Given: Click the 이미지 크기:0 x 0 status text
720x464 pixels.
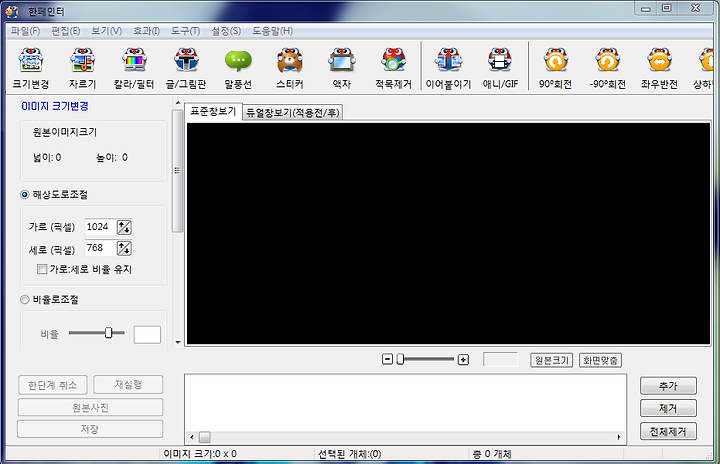Looking at the screenshot, I should point(200,454).
